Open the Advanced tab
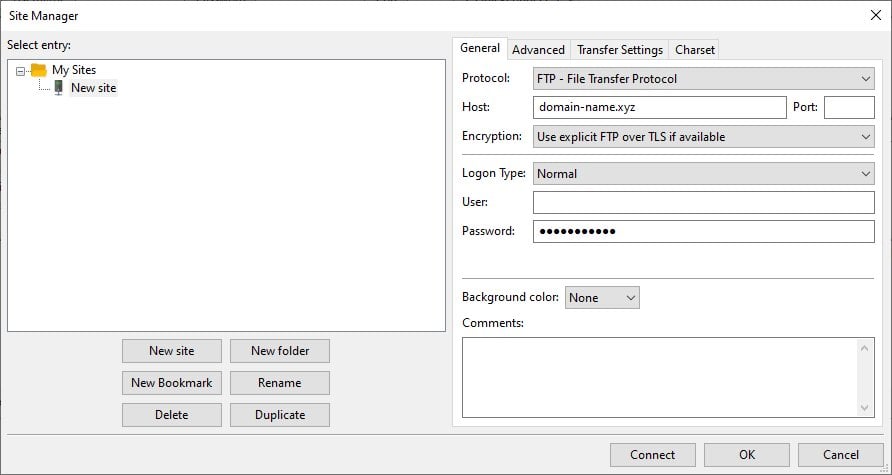892x475 pixels. click(x=538, y=50)
